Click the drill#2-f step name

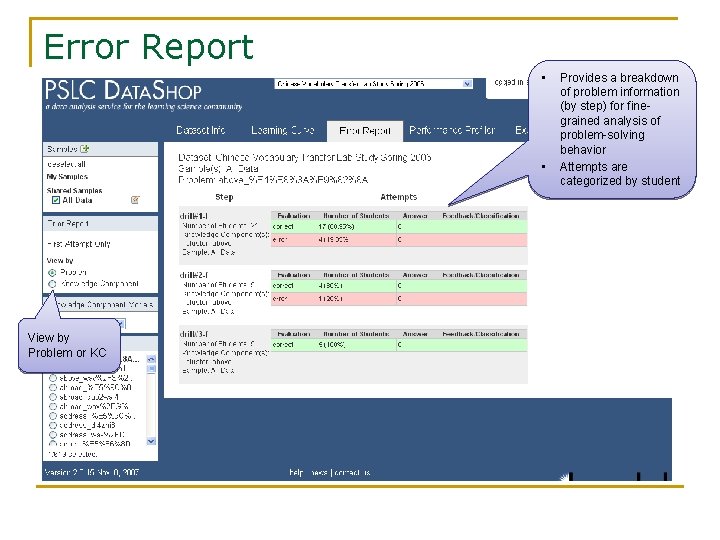click(x=194, y=275)
